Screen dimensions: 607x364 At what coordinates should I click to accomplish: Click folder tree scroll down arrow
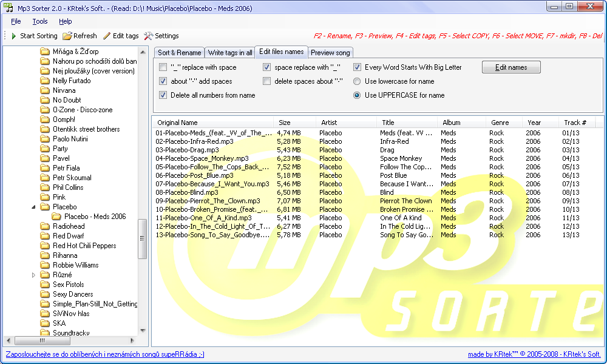[143, 331]
